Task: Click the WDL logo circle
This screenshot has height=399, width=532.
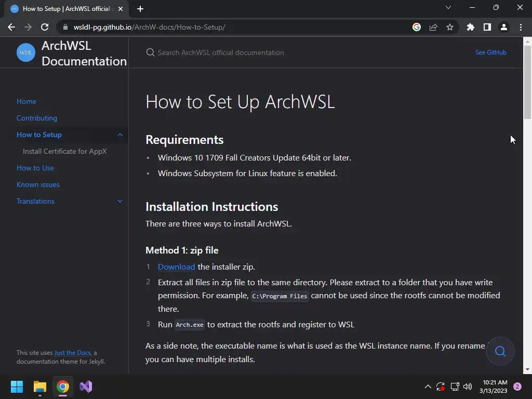Action: (26, 52)
